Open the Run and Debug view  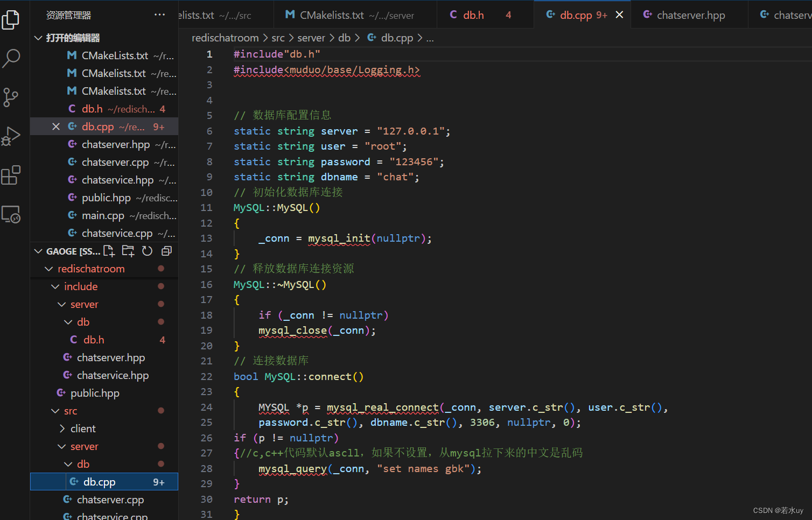[11, 136]
